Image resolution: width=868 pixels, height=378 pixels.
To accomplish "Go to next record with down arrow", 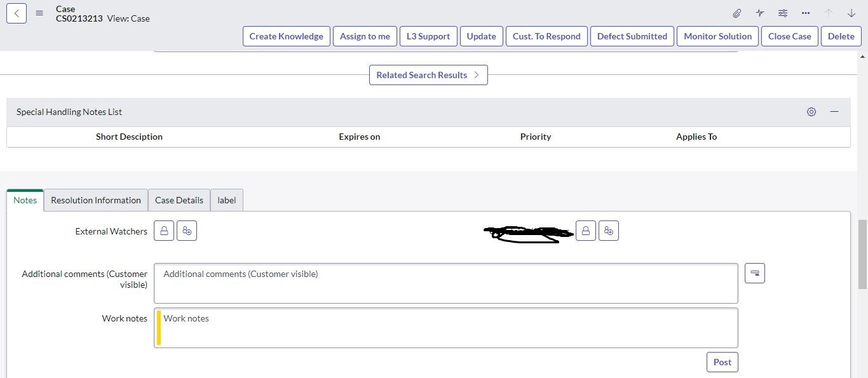I will pyautogui.click(x=851, y=13).
